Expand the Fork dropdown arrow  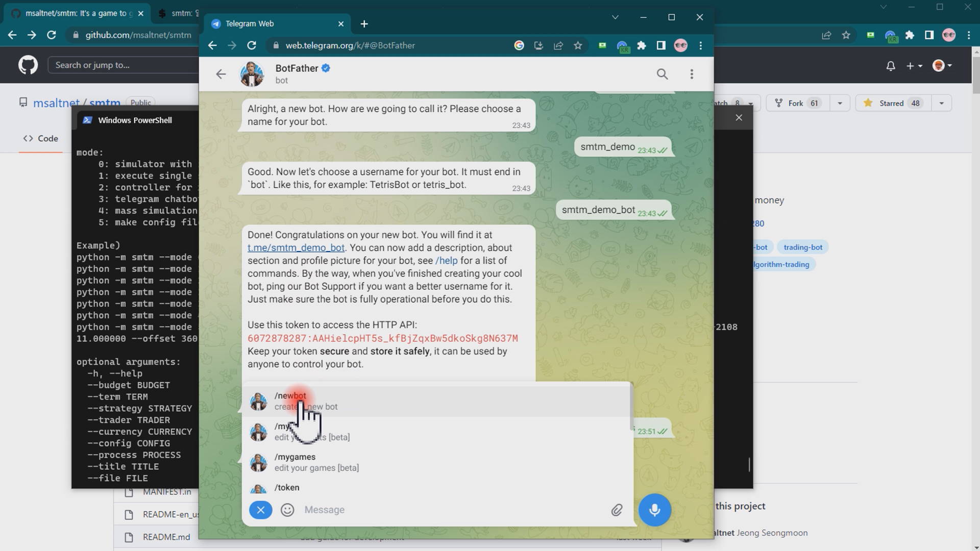840,103
